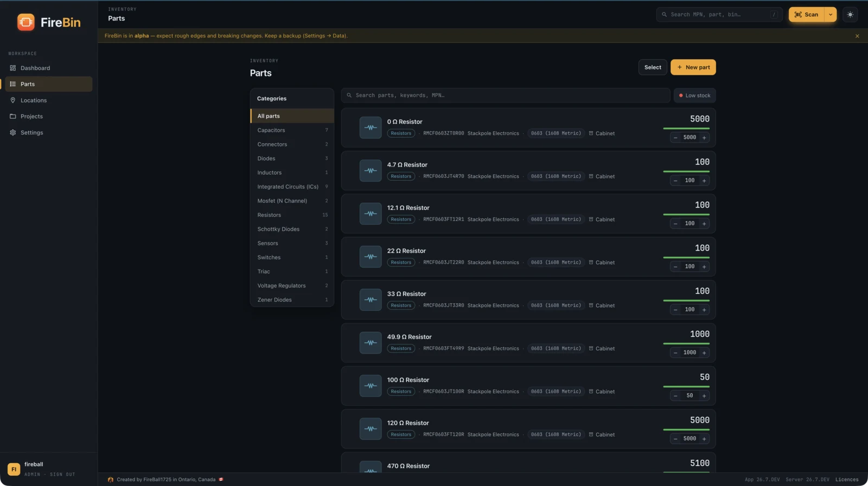Screen dimensions: 868x486
Task: Click the 12.1 Ω Resistor part icon
Action: click(x=371, y=214)
